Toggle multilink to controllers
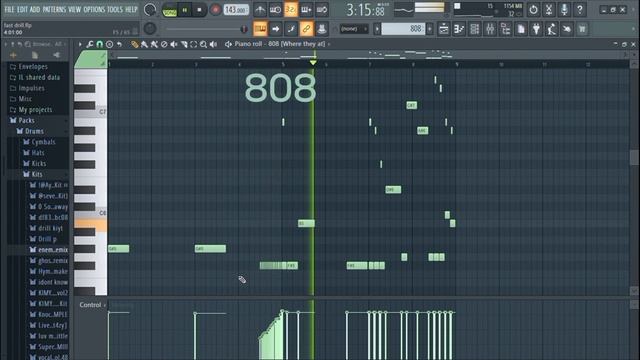The width and height of the screenshot is (640, 360). tap(306, 29)
